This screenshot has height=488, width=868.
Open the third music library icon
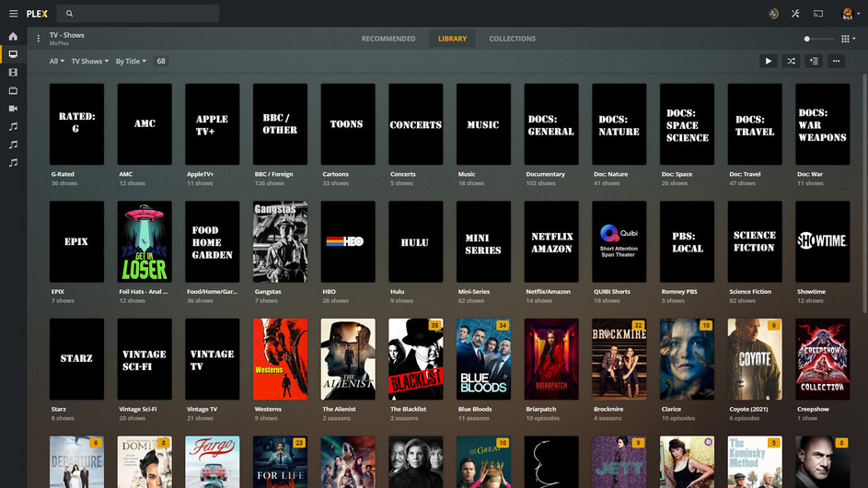click(x=13, y=162)
